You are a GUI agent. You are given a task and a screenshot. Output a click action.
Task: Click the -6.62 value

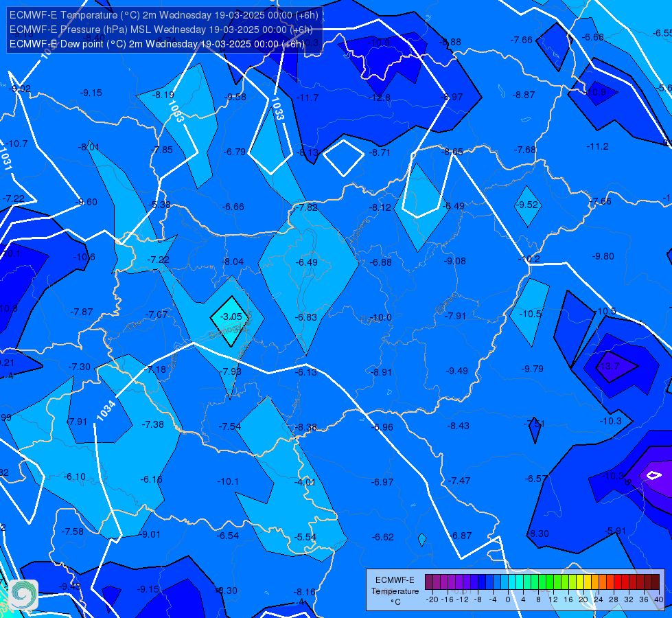382,537
